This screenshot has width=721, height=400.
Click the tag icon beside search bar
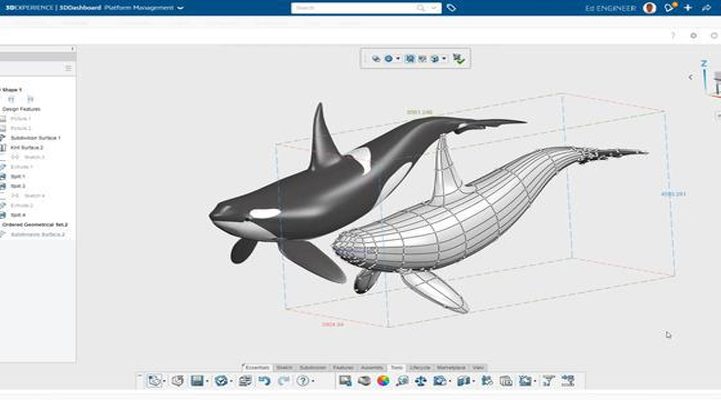[452, 8]
